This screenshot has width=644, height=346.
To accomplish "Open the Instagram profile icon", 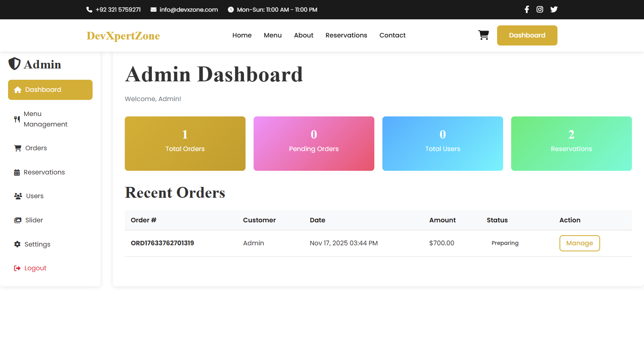I will tap(540, 9).
